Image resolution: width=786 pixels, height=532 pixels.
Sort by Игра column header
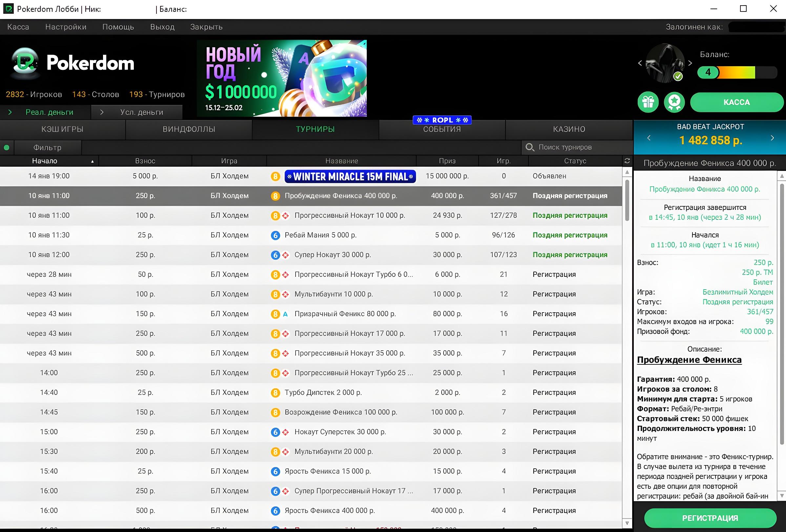pos(229,161)
